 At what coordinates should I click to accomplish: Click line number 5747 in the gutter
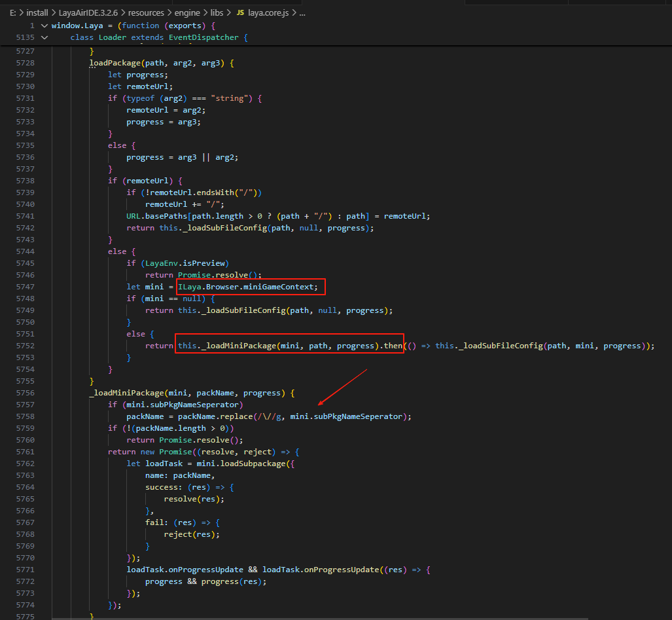(x=26, y=287)
